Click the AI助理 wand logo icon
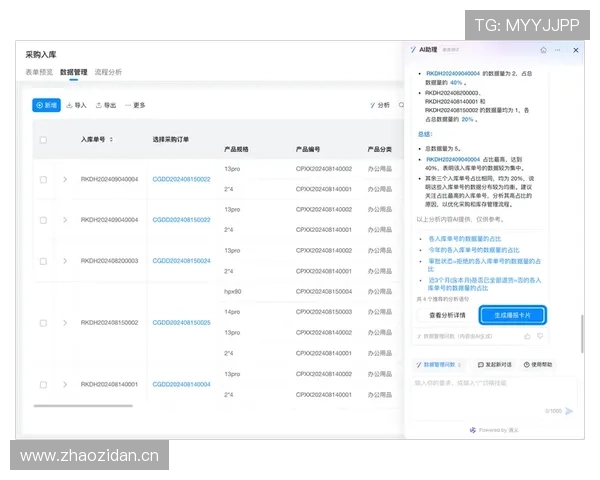 (x=413, y=50)
